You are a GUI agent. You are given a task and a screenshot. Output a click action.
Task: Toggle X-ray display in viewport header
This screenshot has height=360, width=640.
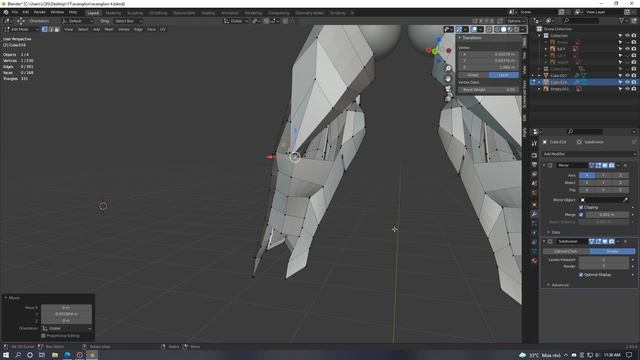489,29
